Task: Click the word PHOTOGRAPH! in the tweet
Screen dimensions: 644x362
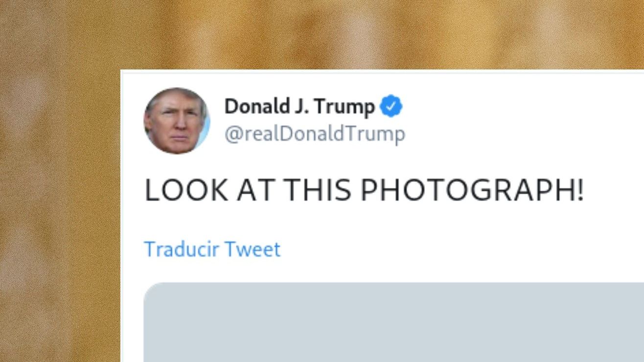Action: pos(472,190)
